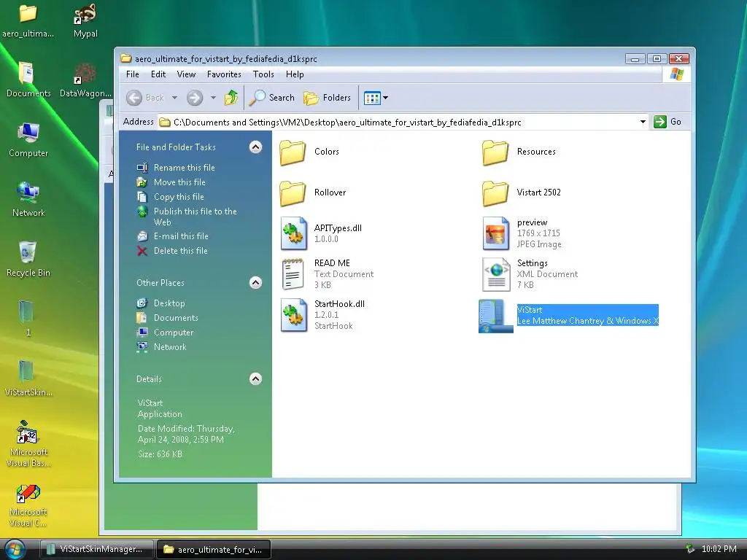Image resolution: width=747 pixels, height=560 pixels.
Task: Go up one folder level
Action: click(x=231, y=98)
